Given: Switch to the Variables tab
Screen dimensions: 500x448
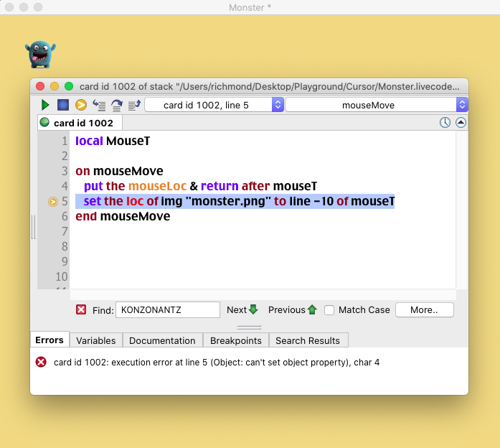Looking at the screenshot, I should pos(96,340).
